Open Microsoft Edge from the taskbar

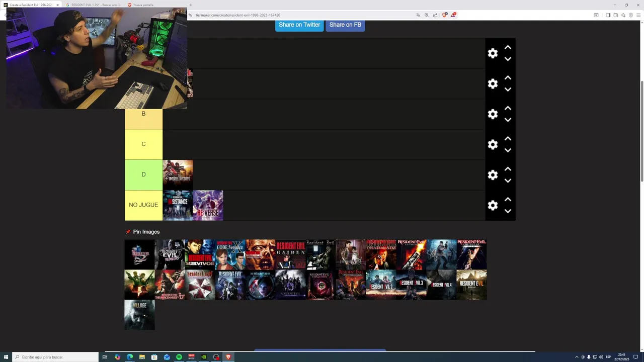(130, 357)
